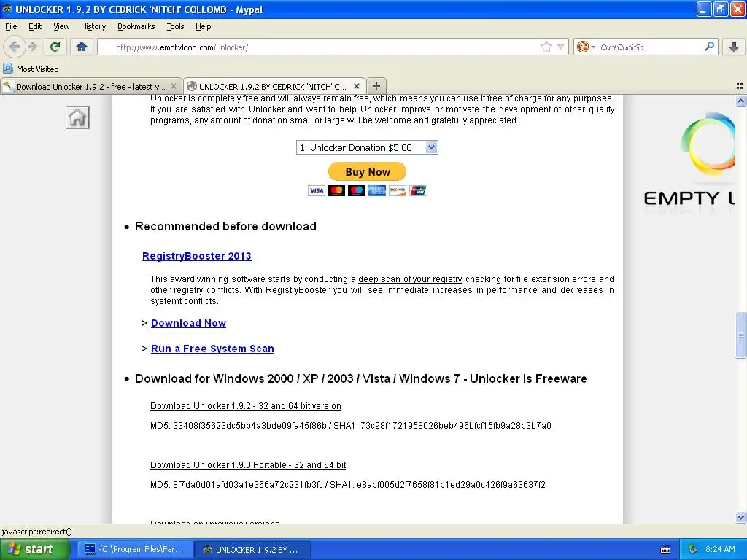The image size is (747, 560).
Task: Click the American Express card icon
Action: 377,191
